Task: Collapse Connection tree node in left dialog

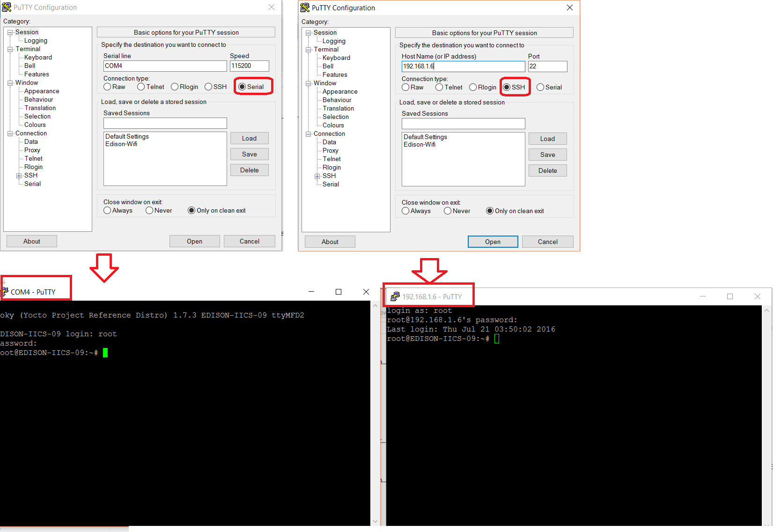Action: (x=10, y=133)
